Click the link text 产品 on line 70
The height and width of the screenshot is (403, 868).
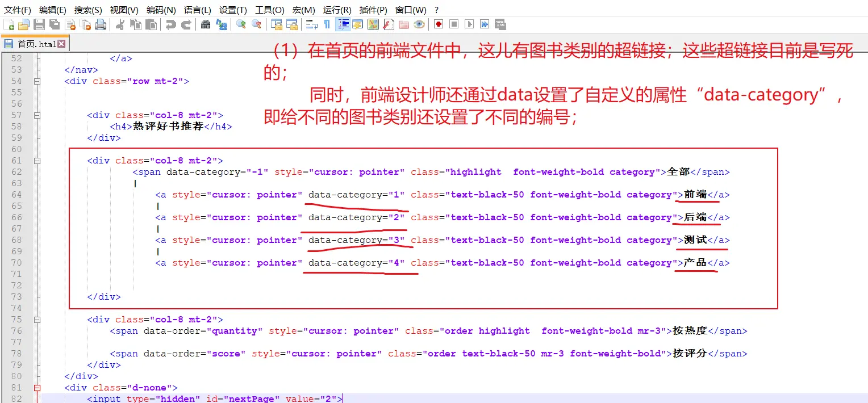tap(695, 263)
